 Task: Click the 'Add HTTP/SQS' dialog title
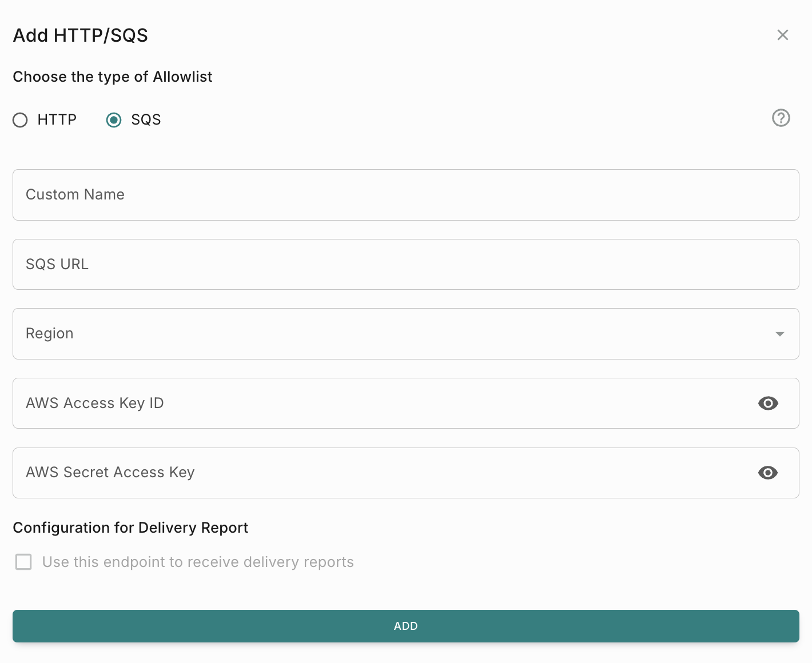click(80, 35)
